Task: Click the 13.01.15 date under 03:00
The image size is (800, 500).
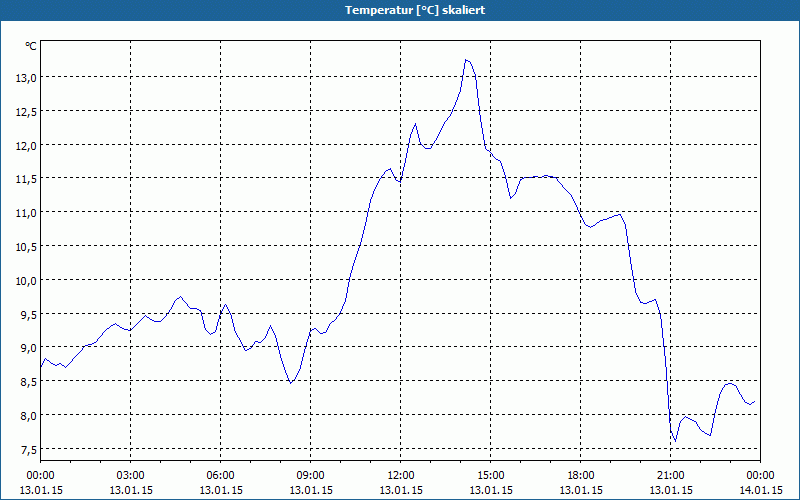Action: point(131,490)
